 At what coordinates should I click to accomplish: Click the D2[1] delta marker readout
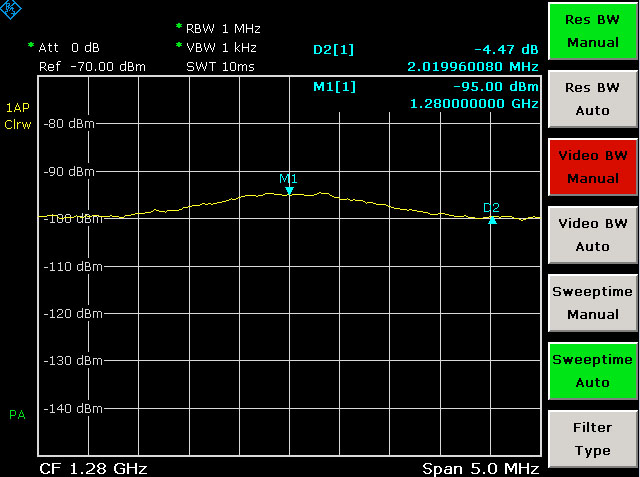[x=334, y=49]
